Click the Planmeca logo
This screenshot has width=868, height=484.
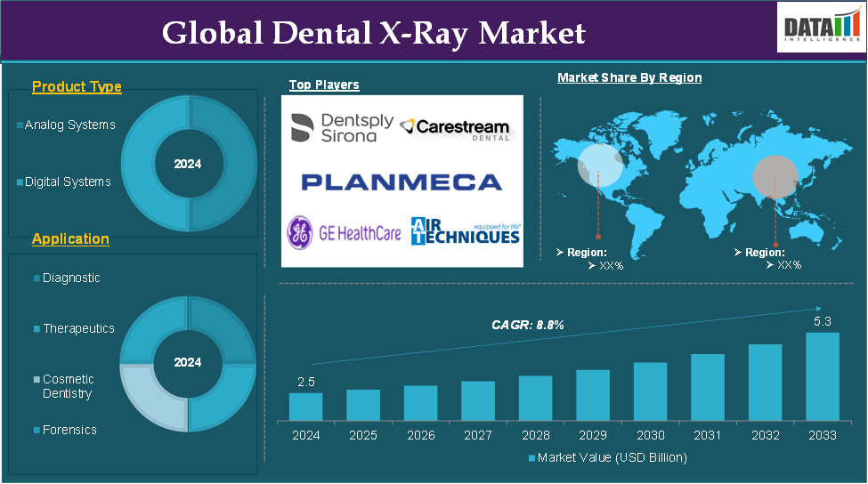(402, 182)
